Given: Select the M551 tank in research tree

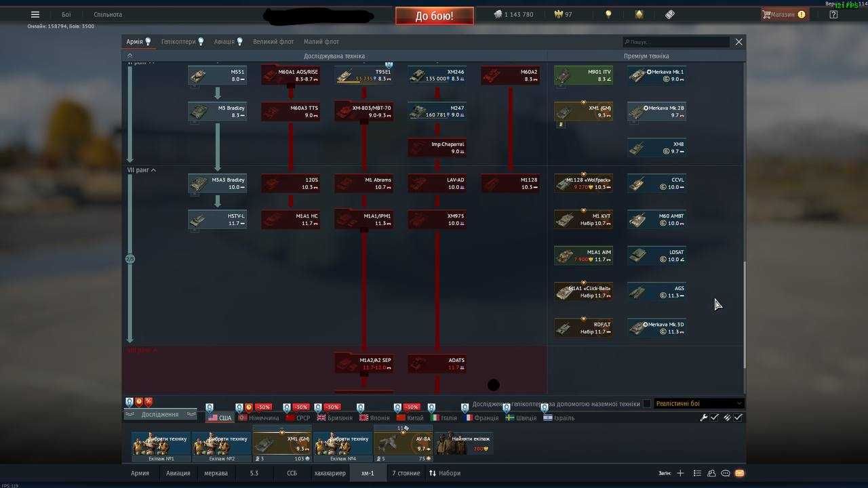Looking at the screenshot, I should pos(217,75).
